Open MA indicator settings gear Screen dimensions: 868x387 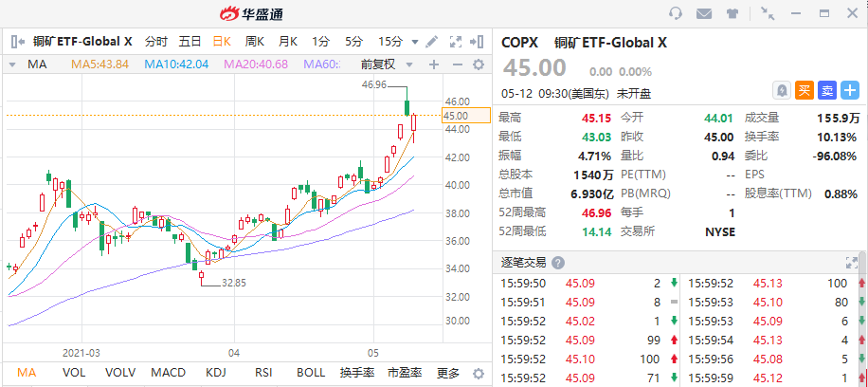(479, 64)
